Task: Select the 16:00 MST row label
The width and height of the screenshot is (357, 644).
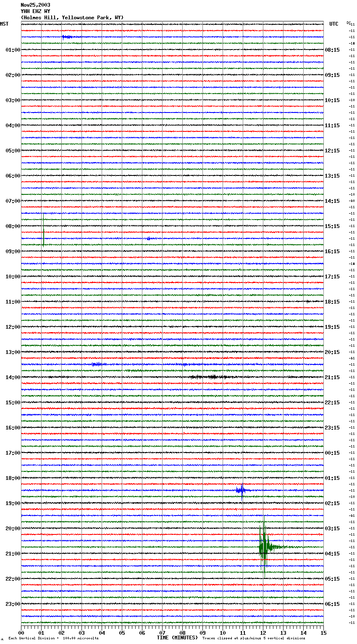Action: tap(13, 428)
